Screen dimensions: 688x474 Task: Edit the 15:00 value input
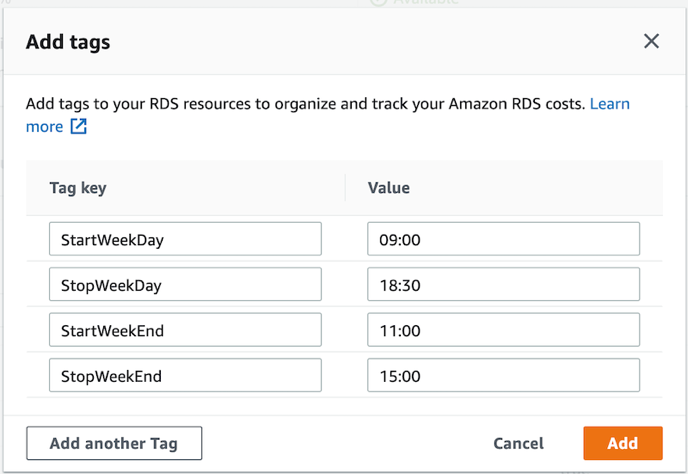tap(503, 376)
